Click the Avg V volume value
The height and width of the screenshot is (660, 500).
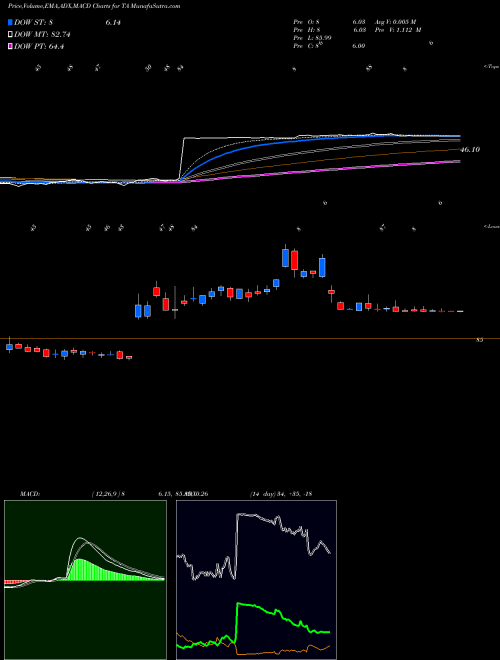396,21
